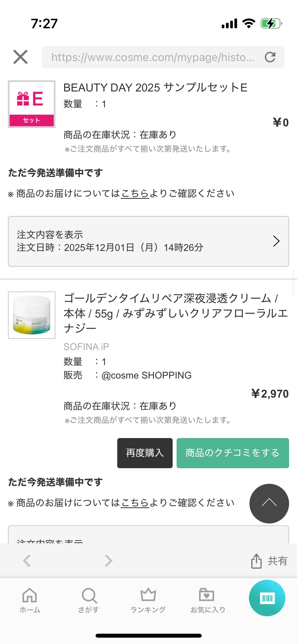
Task: Tap the scroll-to-top arrow button
Action: pyautogui.click(x=269, y=503)
